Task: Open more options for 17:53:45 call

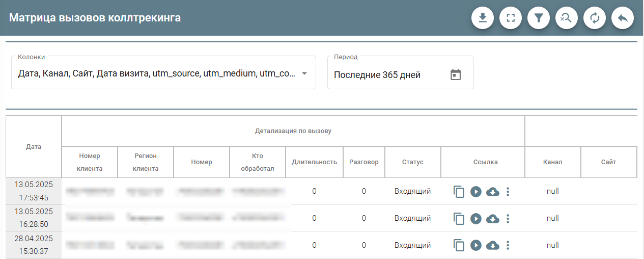Action: (508, 192)
